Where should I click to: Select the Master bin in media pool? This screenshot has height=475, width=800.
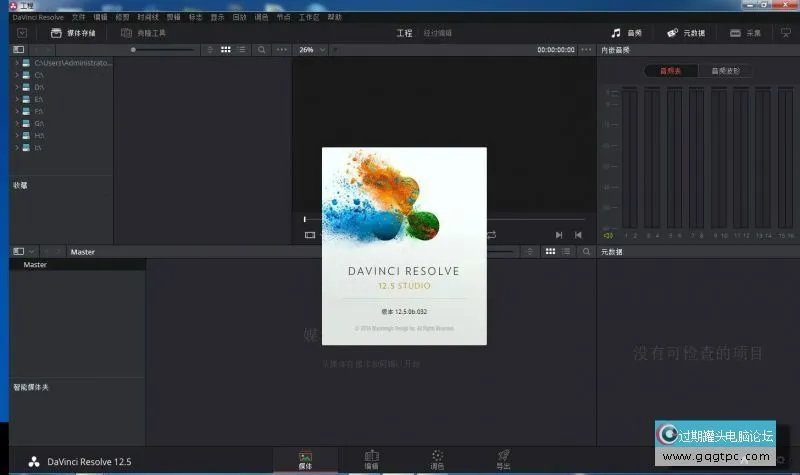click(35, 265)
